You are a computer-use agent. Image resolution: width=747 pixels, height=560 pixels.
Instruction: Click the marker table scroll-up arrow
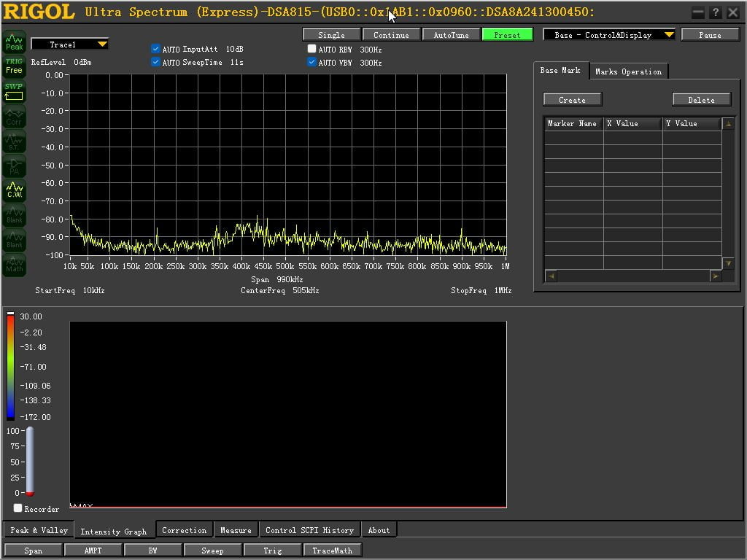tap(728, 124)
